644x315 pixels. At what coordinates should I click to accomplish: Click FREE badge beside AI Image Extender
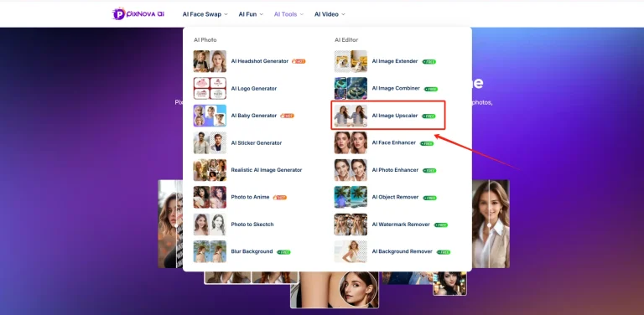click(x=429, y=62)
